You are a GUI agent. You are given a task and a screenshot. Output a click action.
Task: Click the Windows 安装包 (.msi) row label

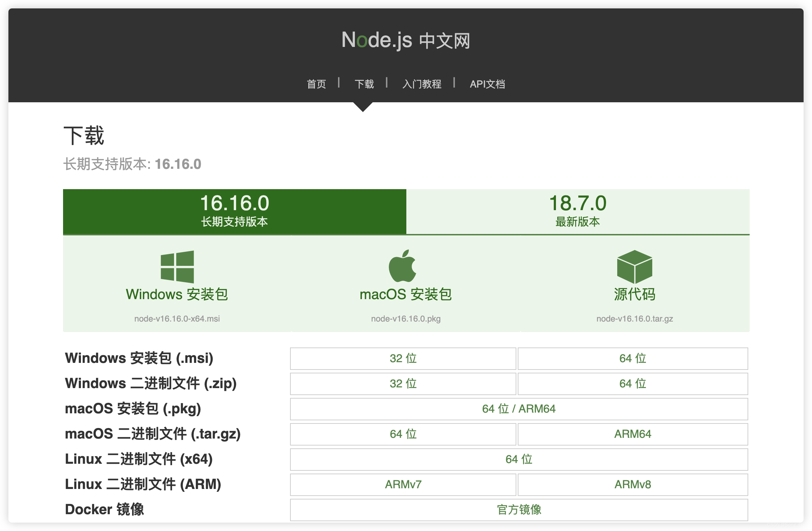[x=139, y=358]
